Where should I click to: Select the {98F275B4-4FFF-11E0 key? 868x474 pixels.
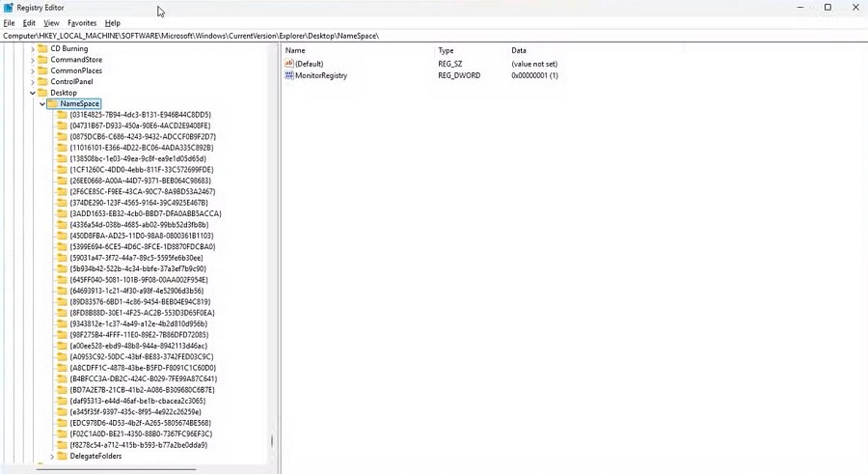click(140, 335)
